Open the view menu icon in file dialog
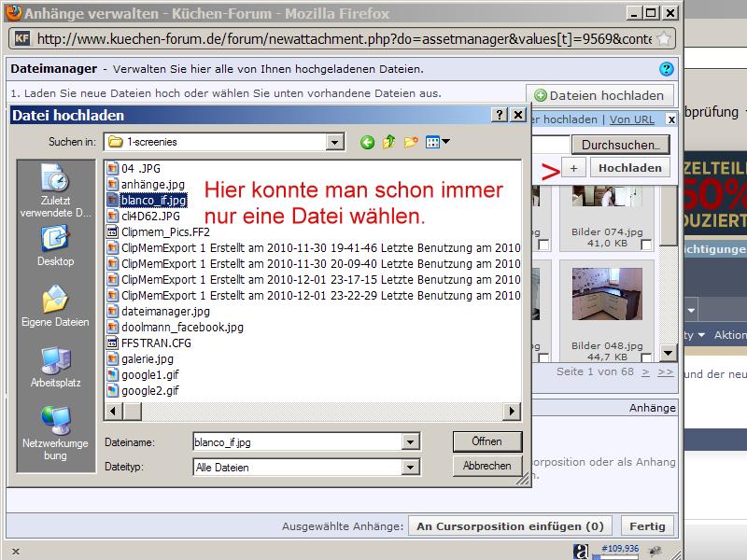 pyautogui.click(x=436, y=142)
